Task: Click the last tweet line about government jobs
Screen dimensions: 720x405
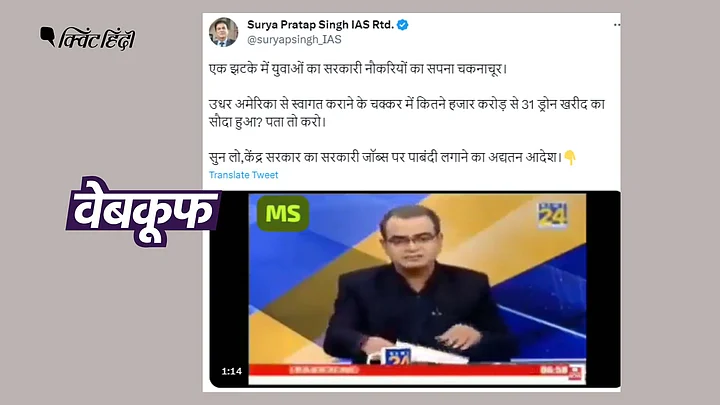Action: click(x=386, y=158)
